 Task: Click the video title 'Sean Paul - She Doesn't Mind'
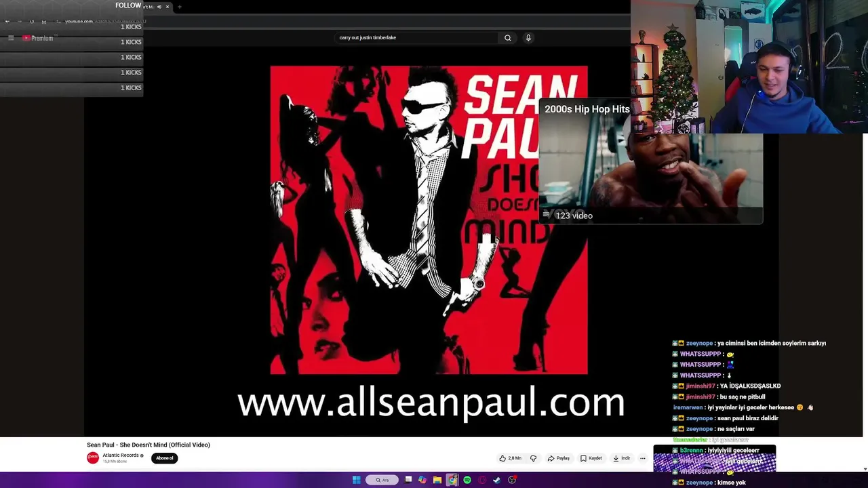(149, 445)
